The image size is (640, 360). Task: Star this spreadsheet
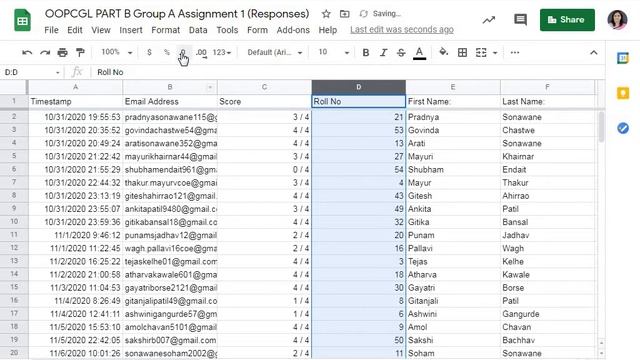(x=326, y=14)
